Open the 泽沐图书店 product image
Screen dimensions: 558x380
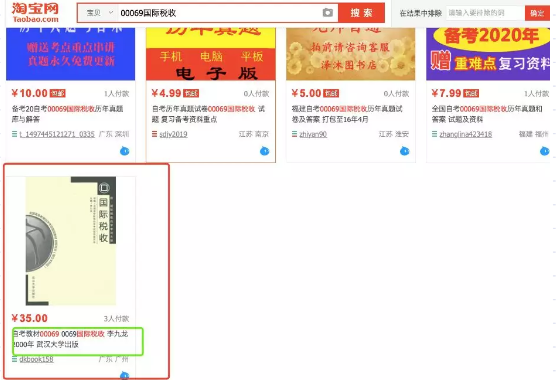coord(351,54)
